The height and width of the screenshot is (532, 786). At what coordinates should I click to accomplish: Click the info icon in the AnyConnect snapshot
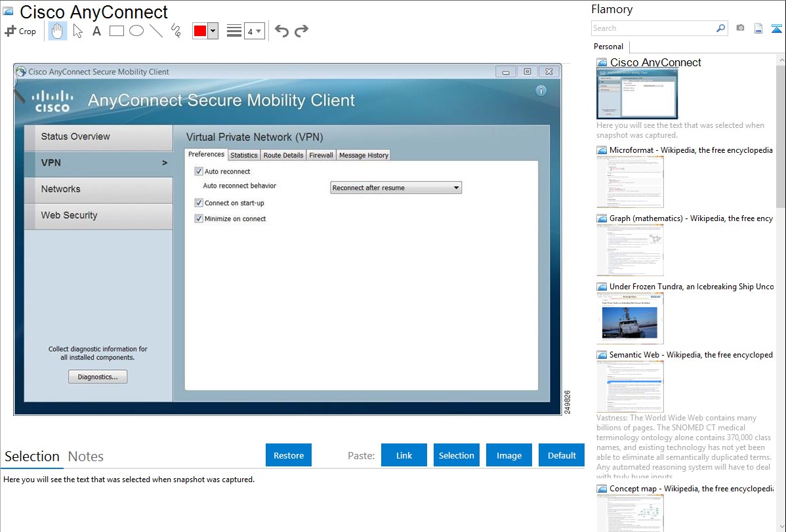coord(541,91)
